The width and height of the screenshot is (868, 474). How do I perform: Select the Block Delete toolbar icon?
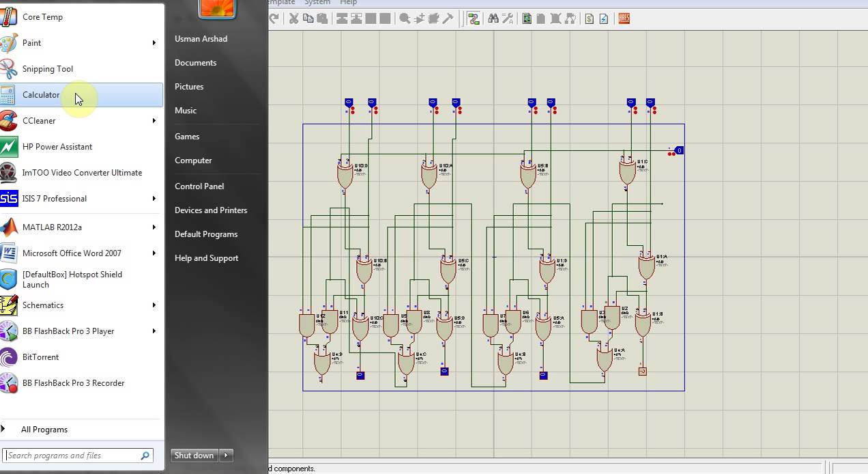(385, 18)
